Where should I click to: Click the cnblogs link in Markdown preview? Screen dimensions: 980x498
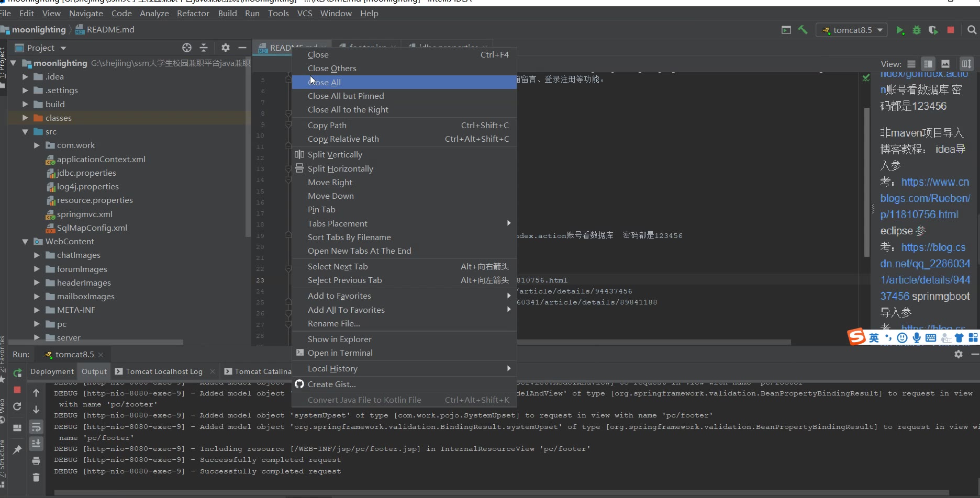pos(925,198)
